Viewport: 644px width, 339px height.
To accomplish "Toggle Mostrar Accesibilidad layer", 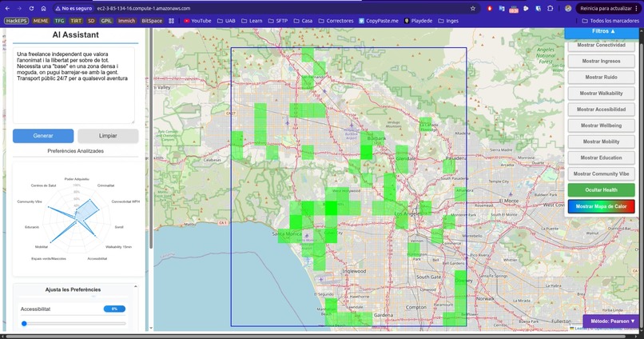I will [x=602, y=110].
